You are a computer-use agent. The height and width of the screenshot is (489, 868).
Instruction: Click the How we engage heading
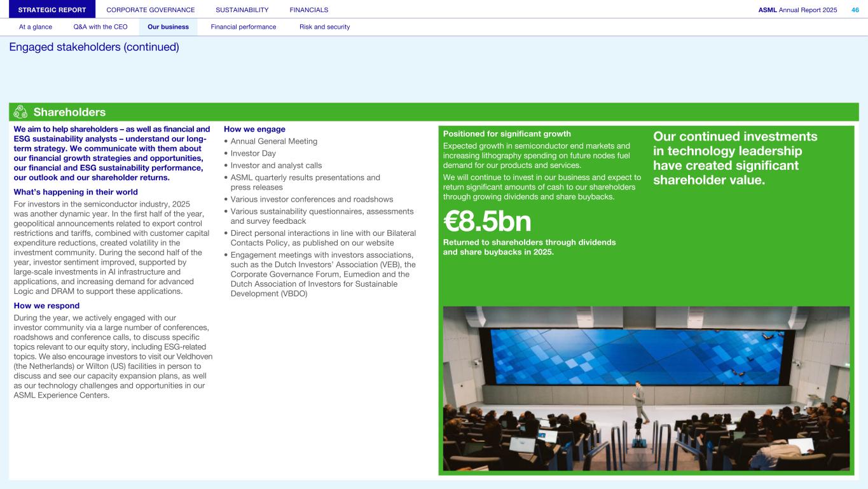coord(254,129)
